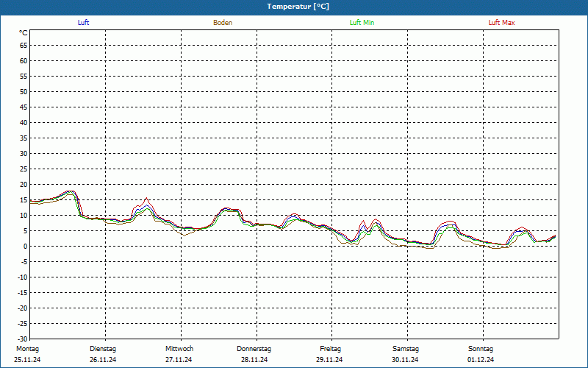Click the Freitag day label
588x368 pixels.
point(330,349)
